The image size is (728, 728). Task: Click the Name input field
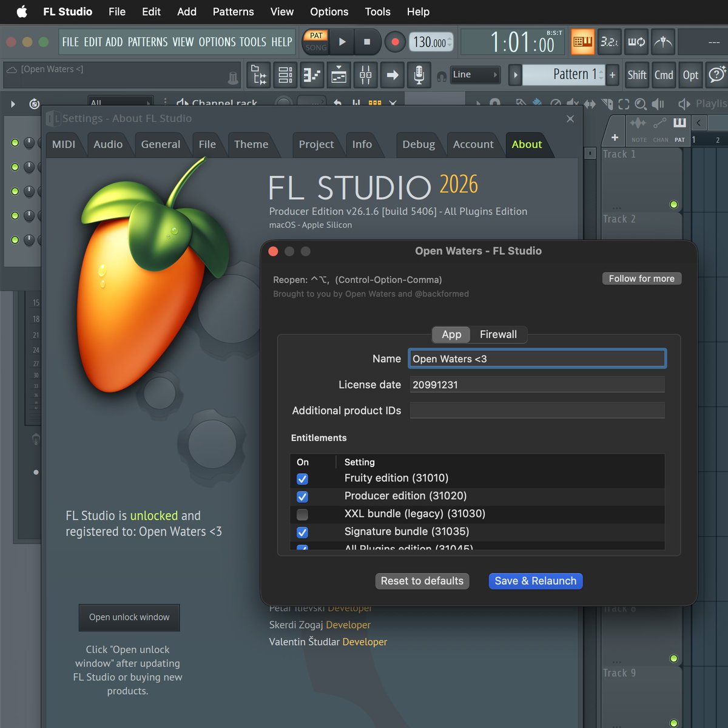coord(538,359)
